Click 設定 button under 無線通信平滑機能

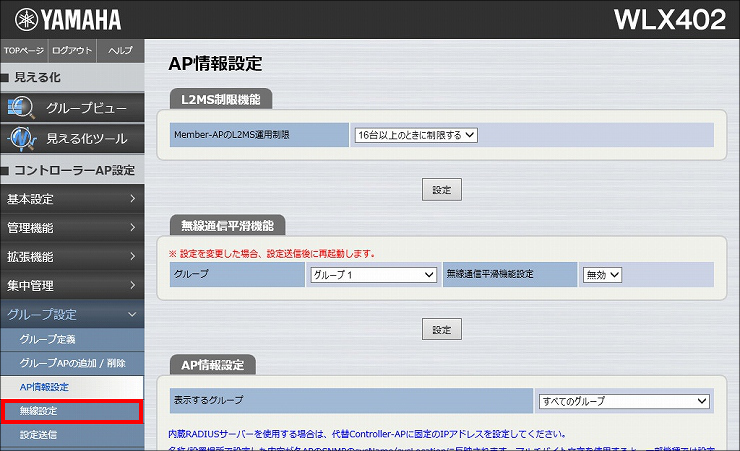coord(442,329)
